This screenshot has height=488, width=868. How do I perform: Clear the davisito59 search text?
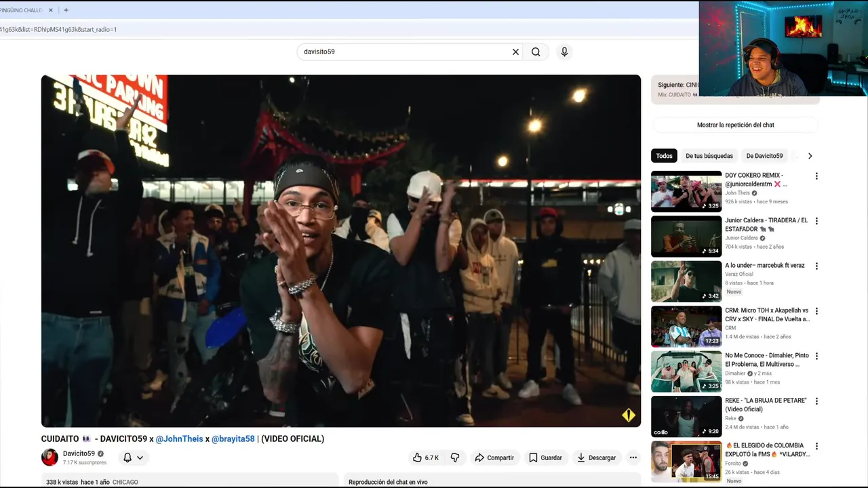tap(515, 52)
